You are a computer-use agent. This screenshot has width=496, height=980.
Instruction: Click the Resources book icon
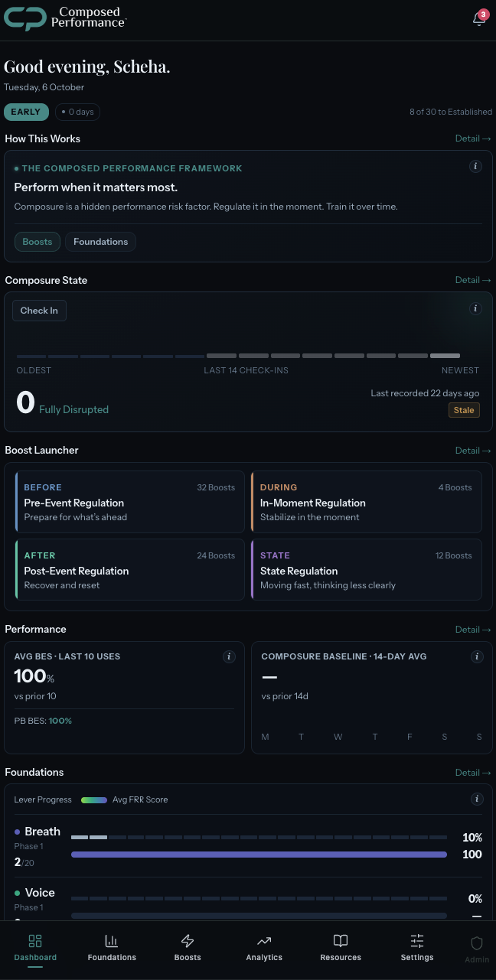(341, 941)
